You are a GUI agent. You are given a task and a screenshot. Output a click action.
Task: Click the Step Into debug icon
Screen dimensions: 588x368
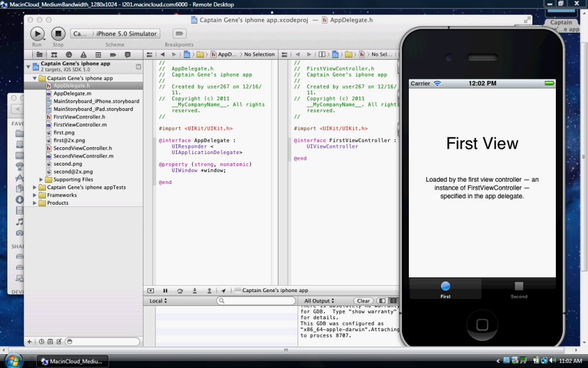coord(195,291)
